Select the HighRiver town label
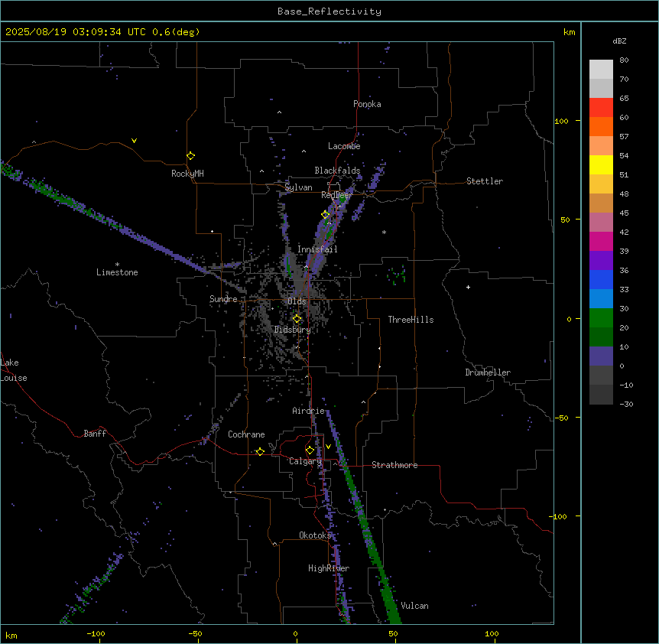The image size is (659, 644). point(329,568)
